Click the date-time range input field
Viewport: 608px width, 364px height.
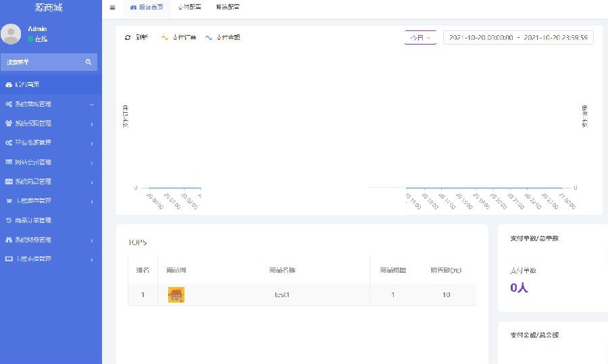coord(518,38)
